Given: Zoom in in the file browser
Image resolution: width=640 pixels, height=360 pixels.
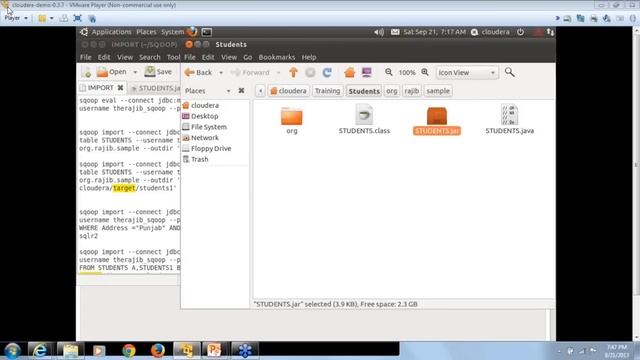Looking at the screenshot, I should pyautogui.click(x=425, y=72).
